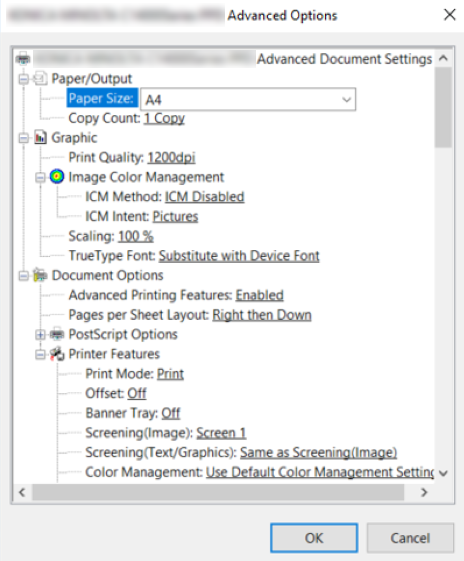Click the Printer Features icon
Image resolution: width=464 pixels, height=561 pixels.
pyautogui.click(x=57, y=354)
